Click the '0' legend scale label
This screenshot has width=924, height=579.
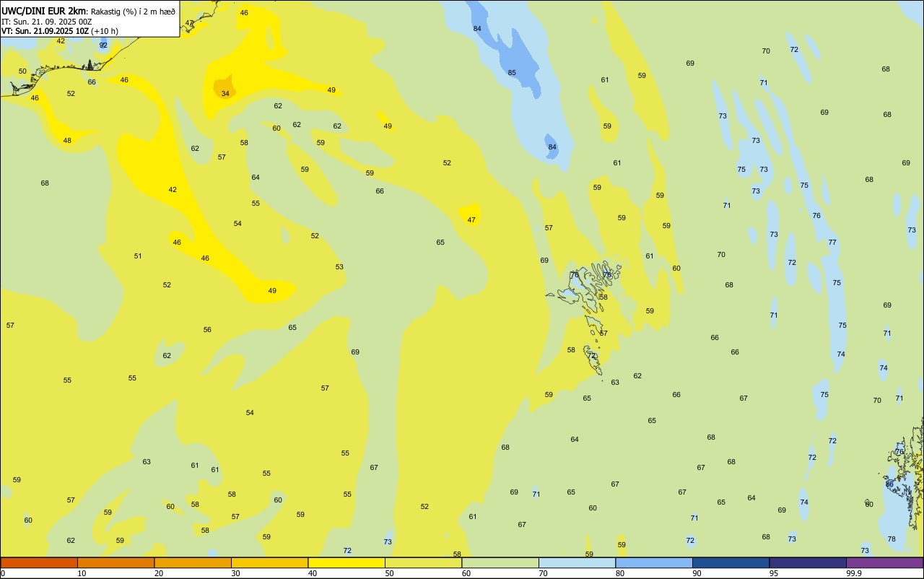pyautogui.click(x=3, y=573)
